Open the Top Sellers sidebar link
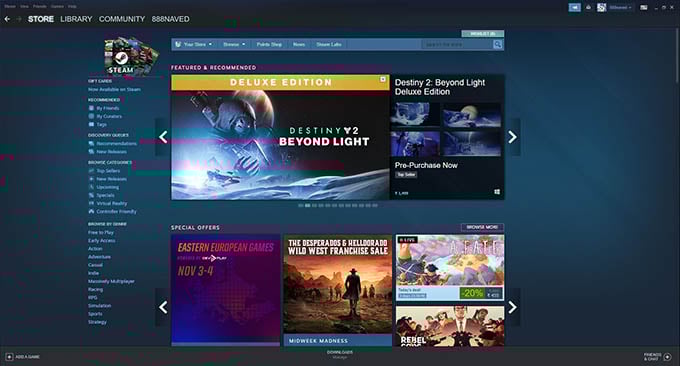 (108, 171)
